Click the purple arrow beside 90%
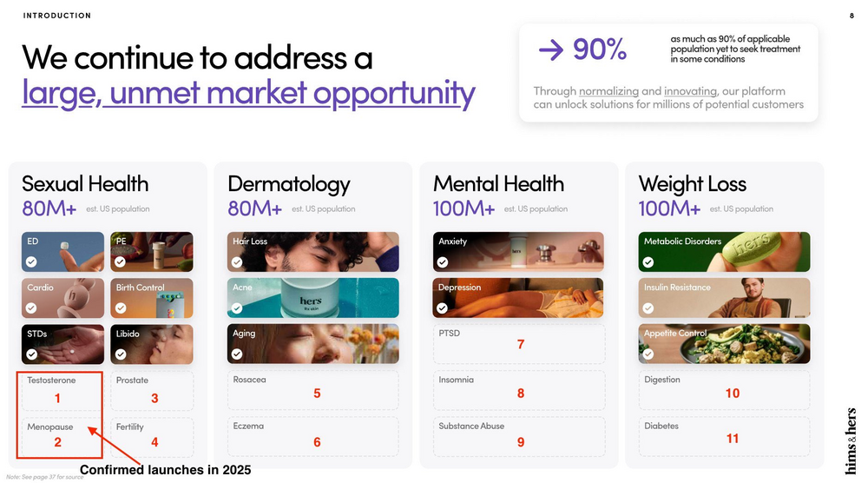The width and height of the screenshot is (868, 483). point(551,50)
